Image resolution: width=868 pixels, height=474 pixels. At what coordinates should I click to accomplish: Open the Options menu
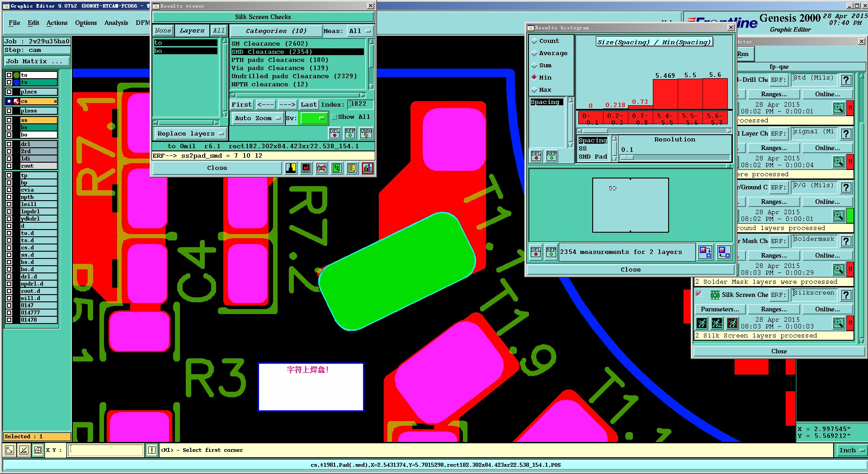[x=86, y=23]
